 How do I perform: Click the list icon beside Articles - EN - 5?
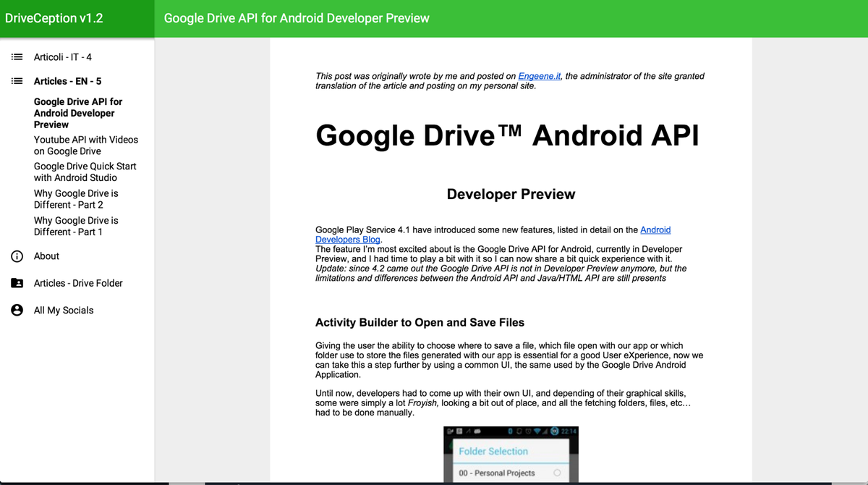17,81
